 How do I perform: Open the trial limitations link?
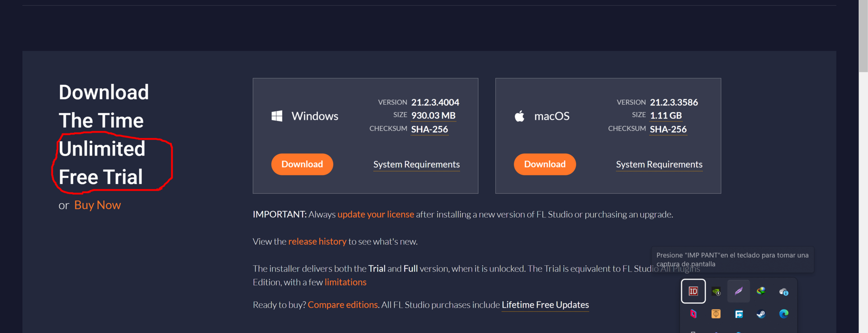point(345,282)
